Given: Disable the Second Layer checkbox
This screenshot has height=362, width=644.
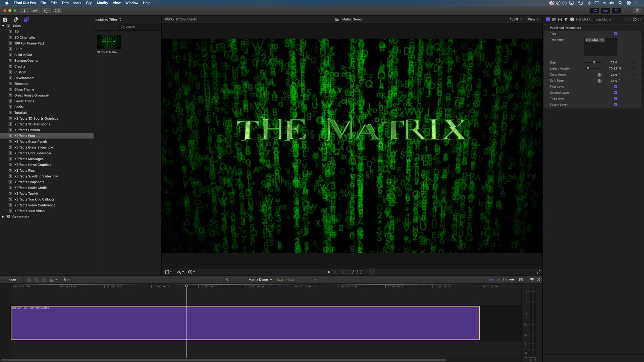Looking at the screenshot, I should pyautogui.click(x=615, y=93).
